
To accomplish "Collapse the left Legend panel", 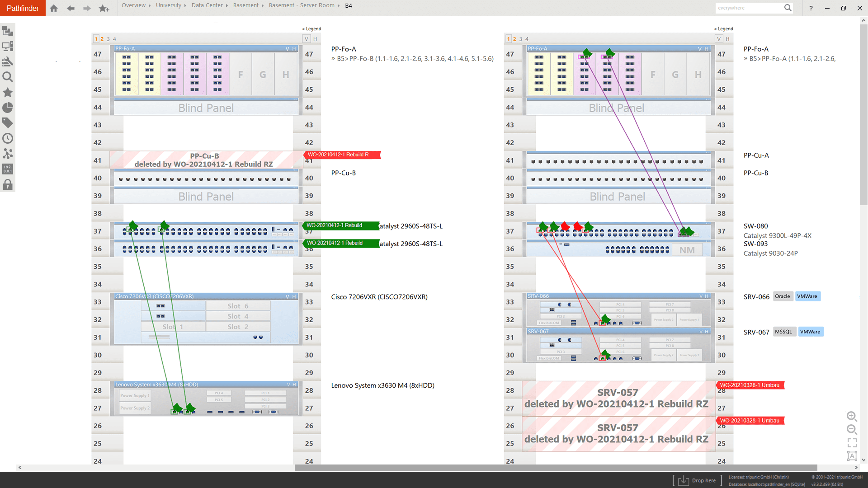I will tap(311, 28).
